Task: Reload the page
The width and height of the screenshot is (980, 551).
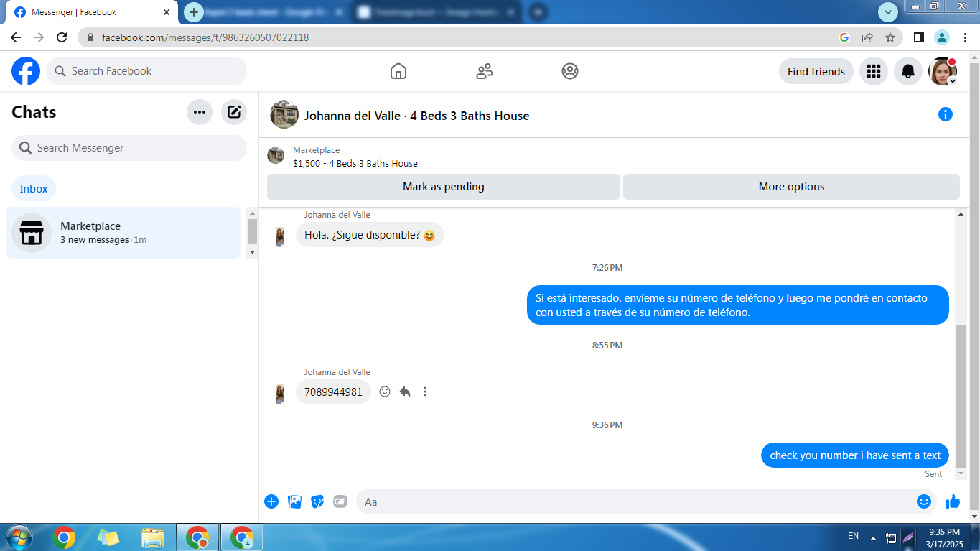Action: pos(62,37)
